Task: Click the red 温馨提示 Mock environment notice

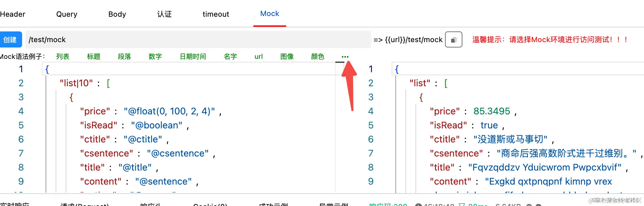Action: pyautogui.click(x=550, y=40)
